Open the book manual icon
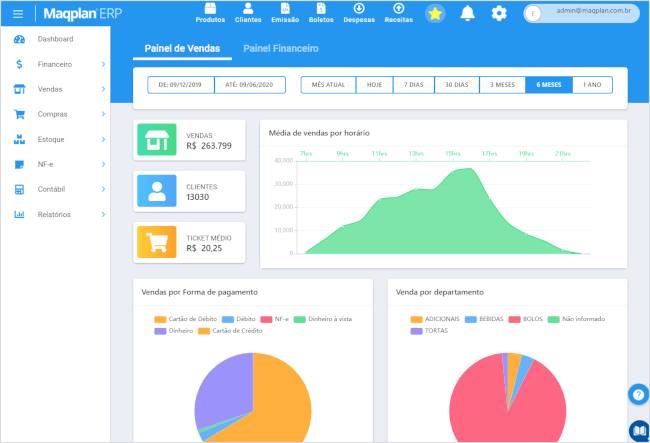 pos(639,431)
